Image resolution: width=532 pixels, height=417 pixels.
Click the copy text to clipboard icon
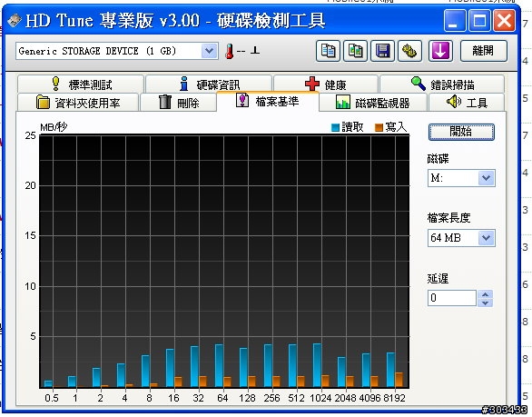coord(328,51)
